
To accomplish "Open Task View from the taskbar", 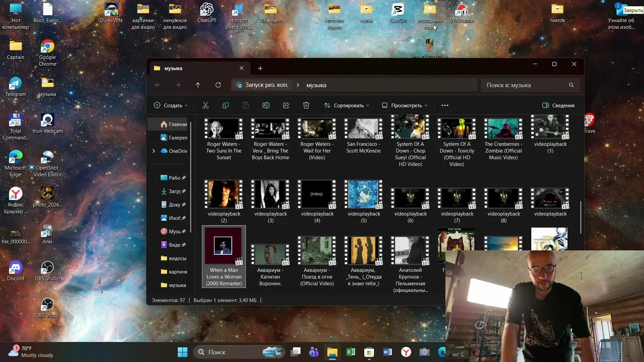I will tap(296, 352).
